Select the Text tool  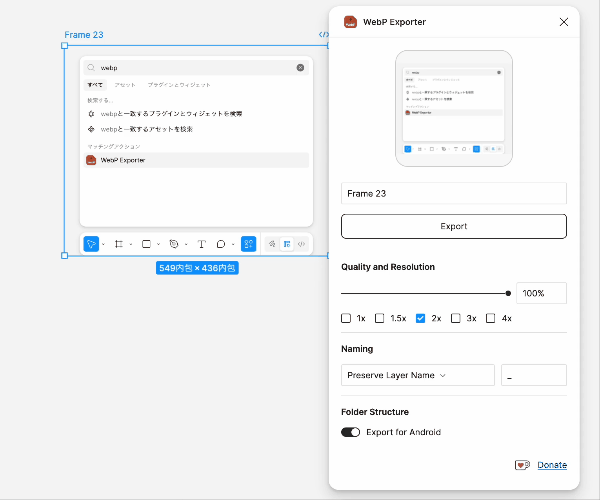point(202,244)
